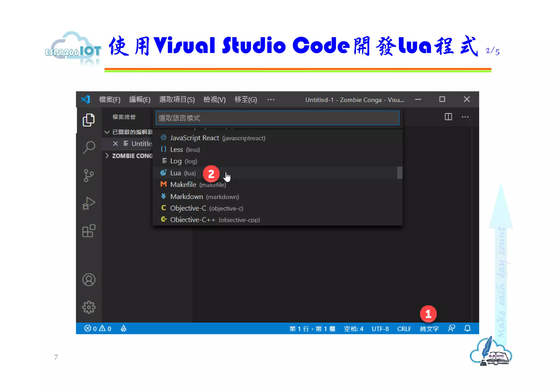Choose Makefile language mode
555x392 pixels.
[x=275, y=185]
